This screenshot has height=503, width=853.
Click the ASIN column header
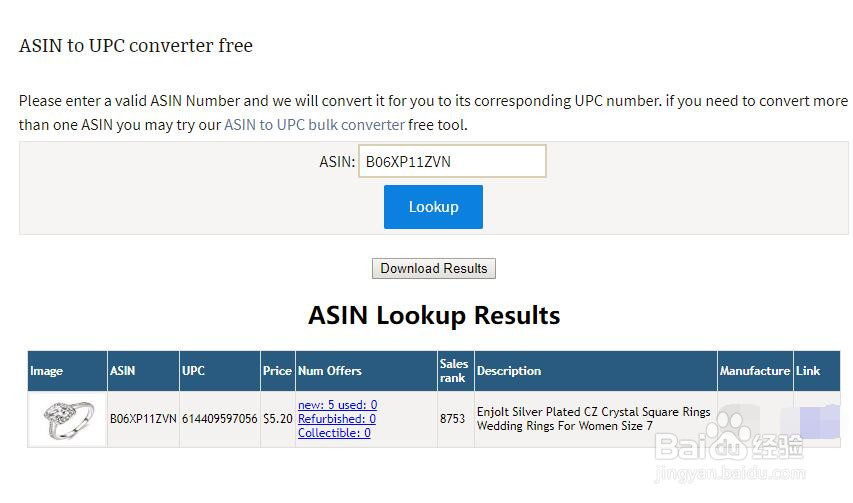122,371
